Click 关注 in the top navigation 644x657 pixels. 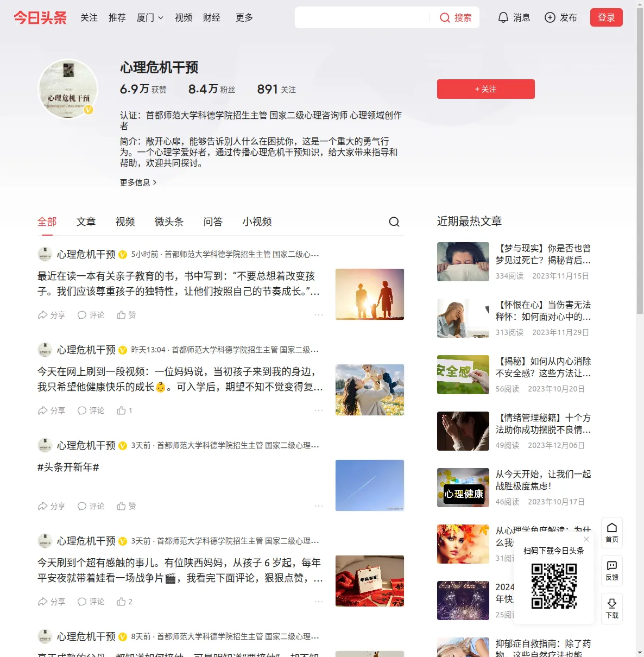89,17
